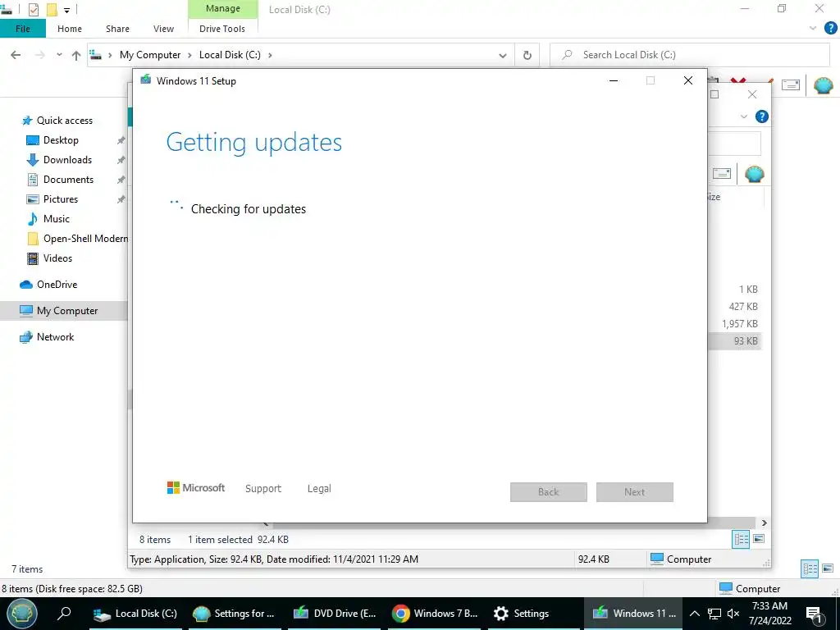Open the Customize Quick Access Toolbar dropdown
Screen dimensions: 840x630
coord(67,10)
